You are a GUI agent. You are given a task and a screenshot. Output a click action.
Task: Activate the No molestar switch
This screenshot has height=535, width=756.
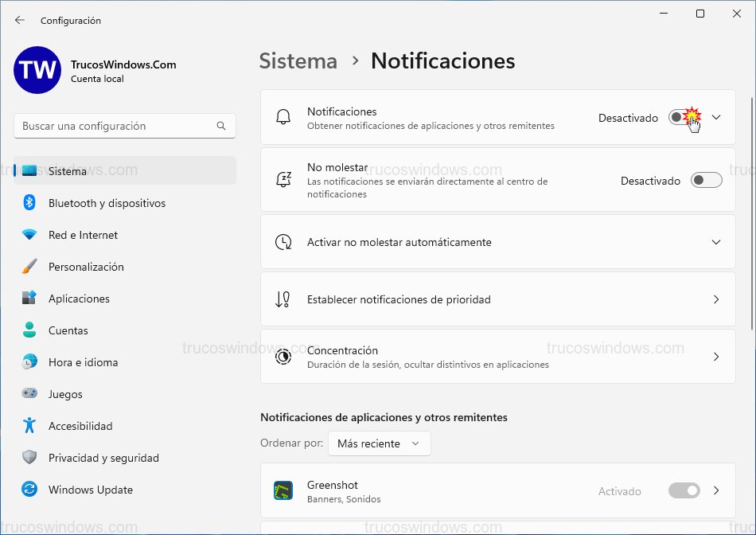click(x=706, y=180)
